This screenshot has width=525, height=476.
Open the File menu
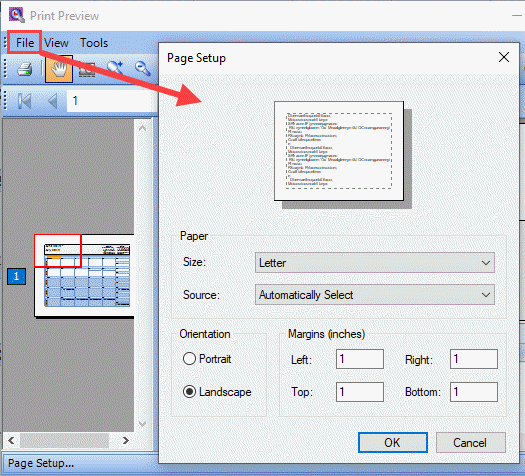tap(25, 43)
